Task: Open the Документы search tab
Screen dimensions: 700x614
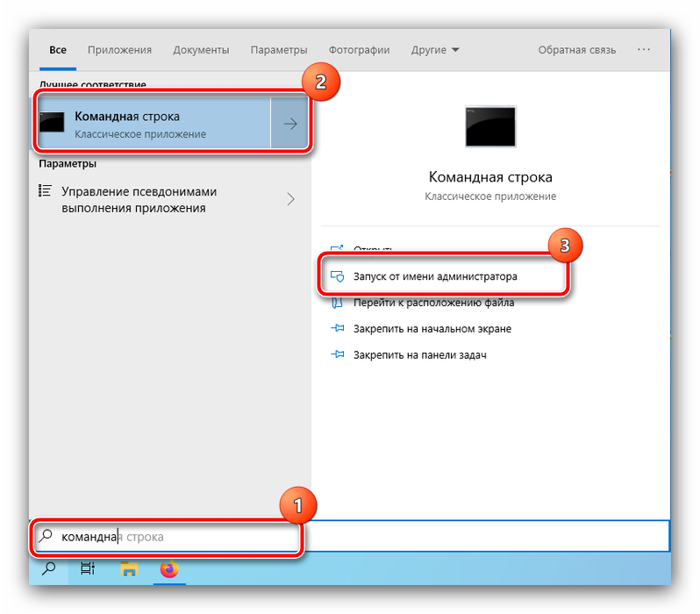Action: pos(202,50)
